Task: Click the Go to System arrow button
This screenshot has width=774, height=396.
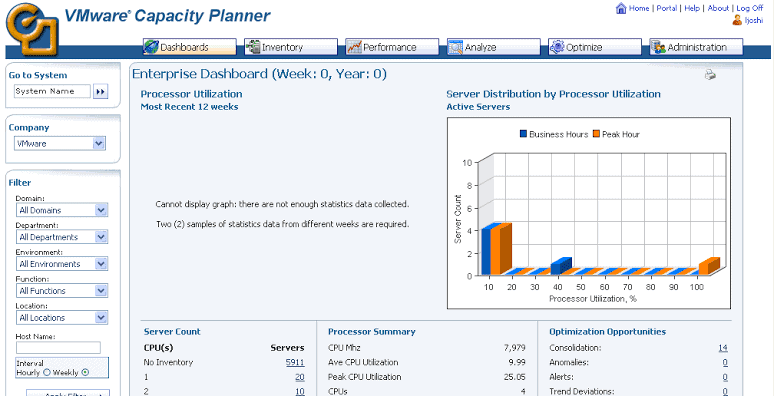Action: tap(101, 91)
